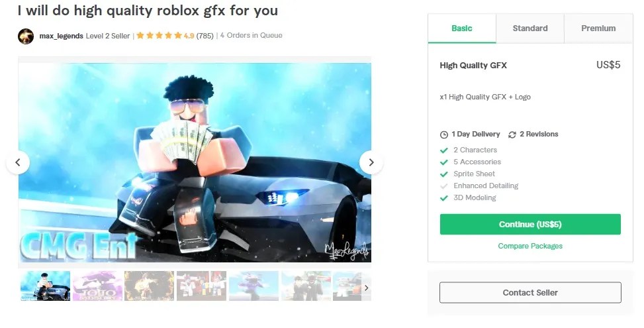The image size is (644, 328).
Task: Expand Compare Packages section
Action: tap(530, 246)
